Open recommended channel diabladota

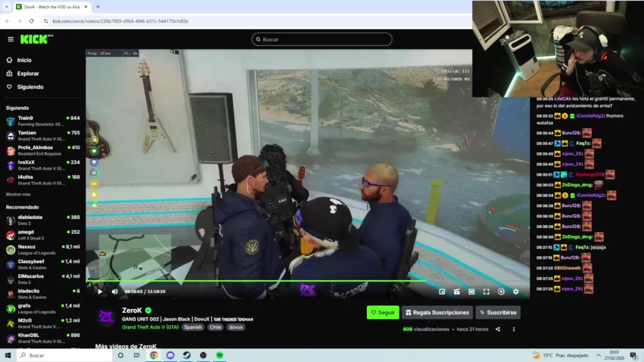click(43, 220)
